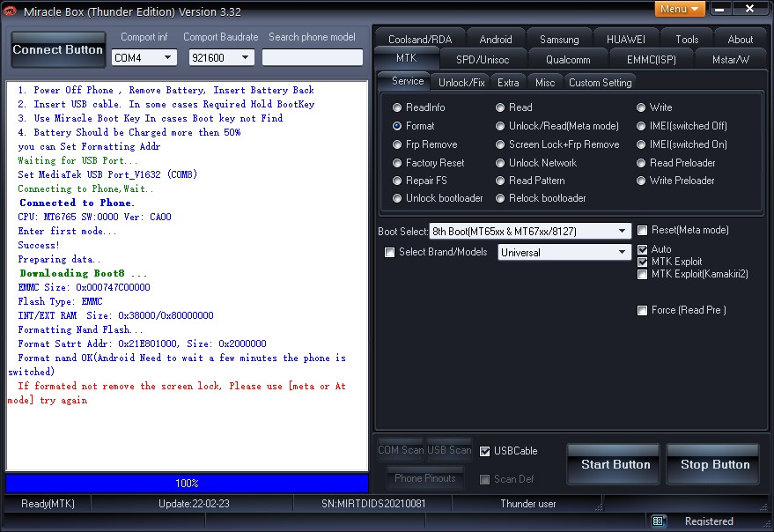Select IMEI(switched On) radio option
The image size is (774, 532).
coord(682,144)
